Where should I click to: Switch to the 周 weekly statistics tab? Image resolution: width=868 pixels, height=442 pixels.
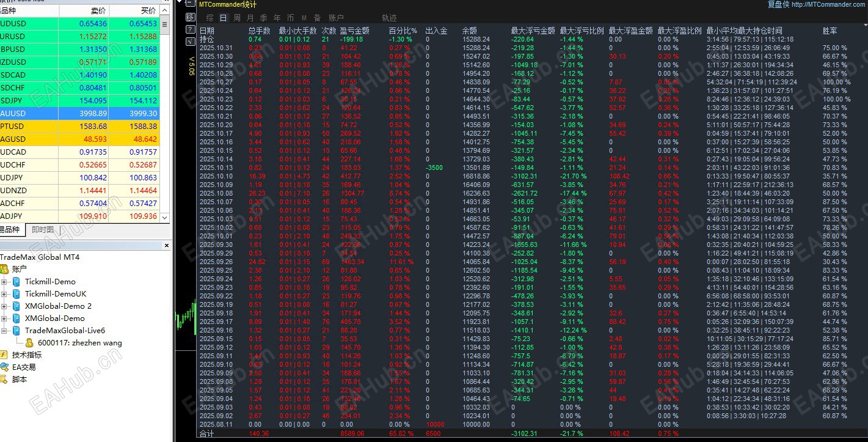pyautogui.click(x=237, y=18)
